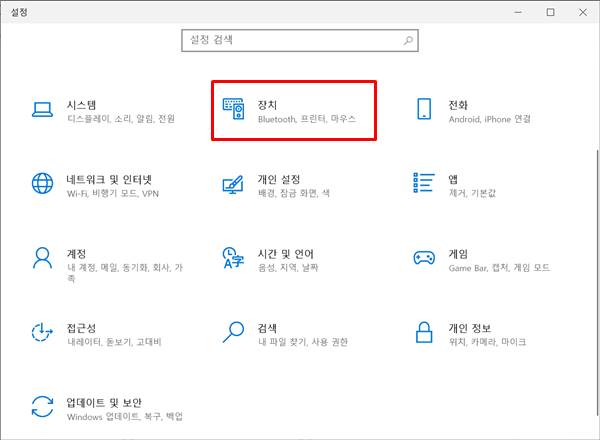Open the 개인 정보 padlock icon
This screenshot has width=600, height=440.
coord(424,332)
